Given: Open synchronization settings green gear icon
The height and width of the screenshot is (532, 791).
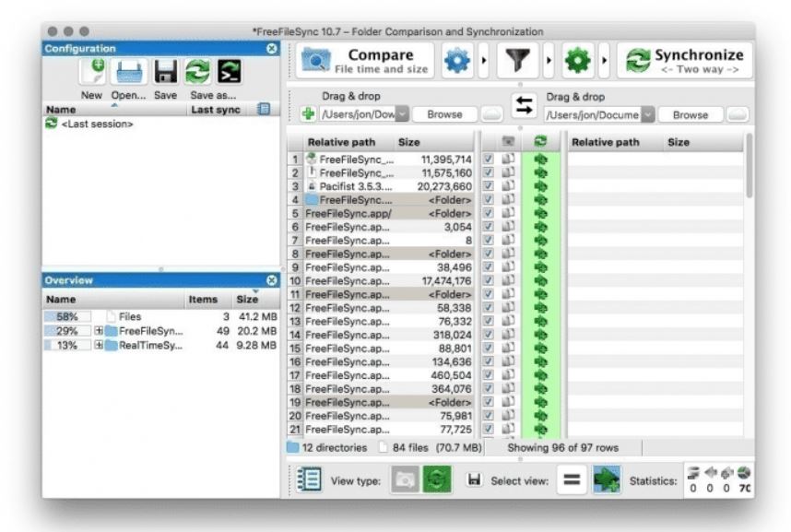Looking at the screenshot, I should (578, 61).
